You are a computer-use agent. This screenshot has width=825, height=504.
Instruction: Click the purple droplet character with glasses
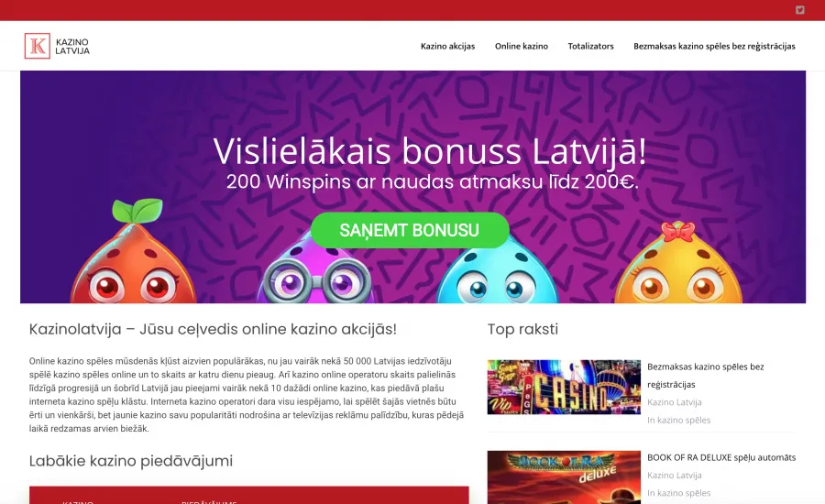coord(317,275)
